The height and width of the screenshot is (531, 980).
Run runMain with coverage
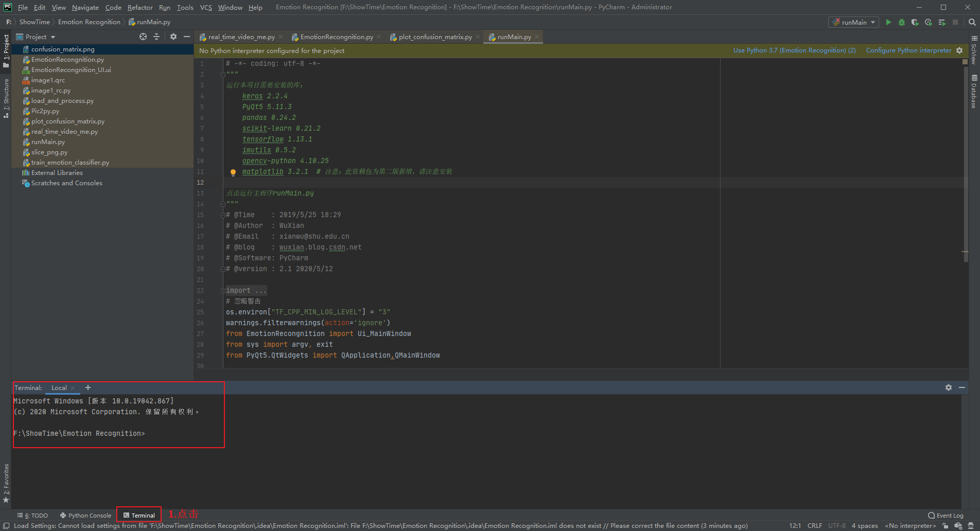[915, 22]
